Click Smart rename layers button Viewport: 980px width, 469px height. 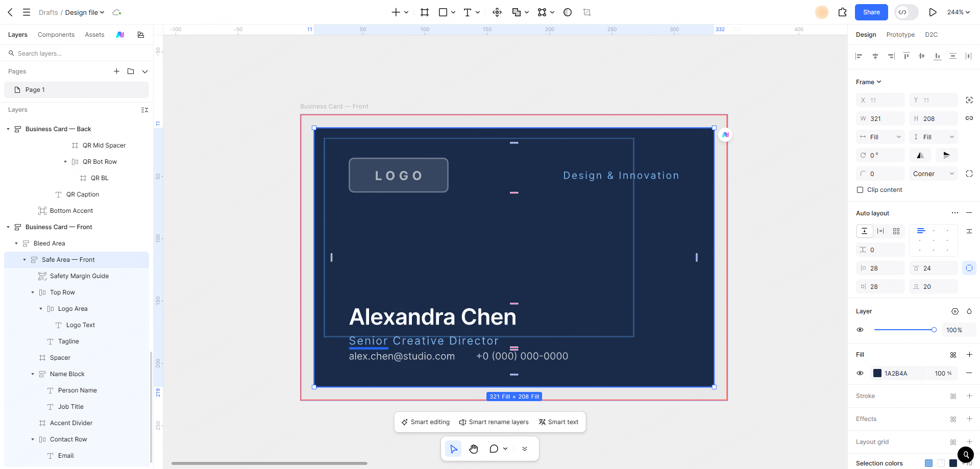[494, 422]
